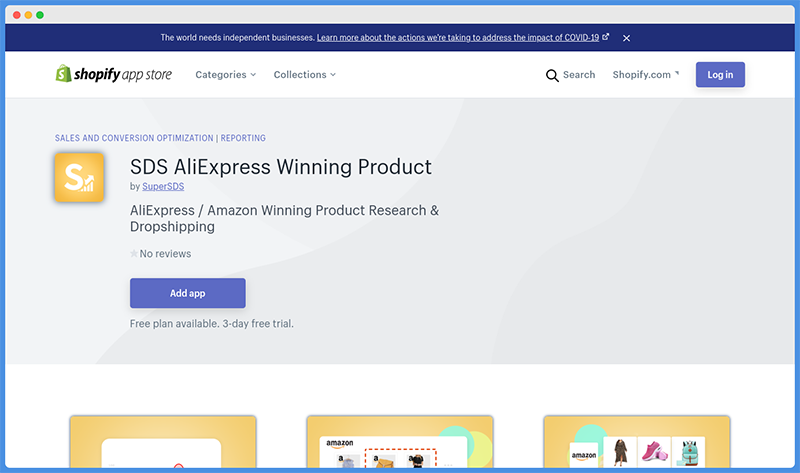Expand the Categories dropdown

[x=226, y=74]
